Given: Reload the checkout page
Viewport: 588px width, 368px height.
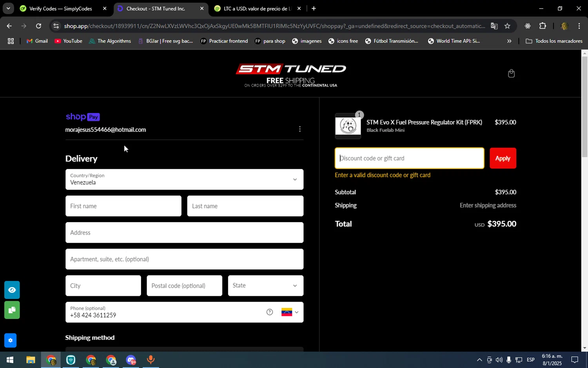Looking at the screenshot, I should tap(38, 26).
